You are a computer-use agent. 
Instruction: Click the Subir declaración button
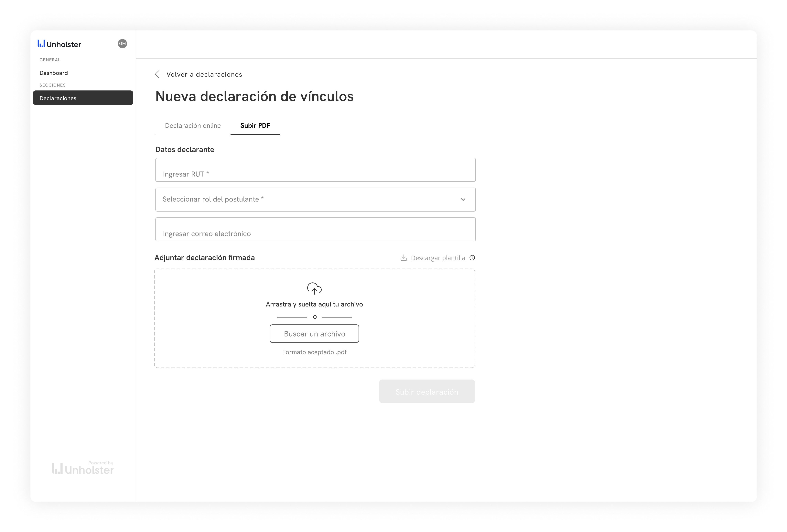coord(427,391)
